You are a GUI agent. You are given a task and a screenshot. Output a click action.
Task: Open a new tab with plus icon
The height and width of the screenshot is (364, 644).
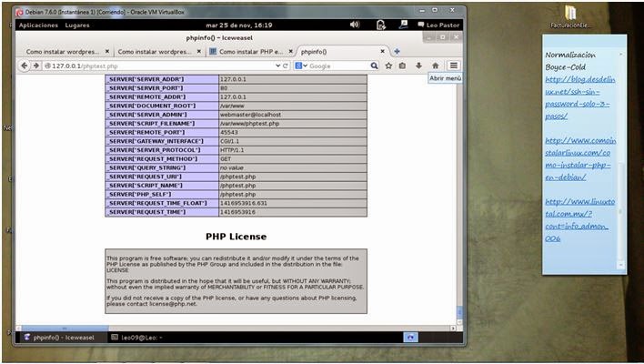coord(397,52)
